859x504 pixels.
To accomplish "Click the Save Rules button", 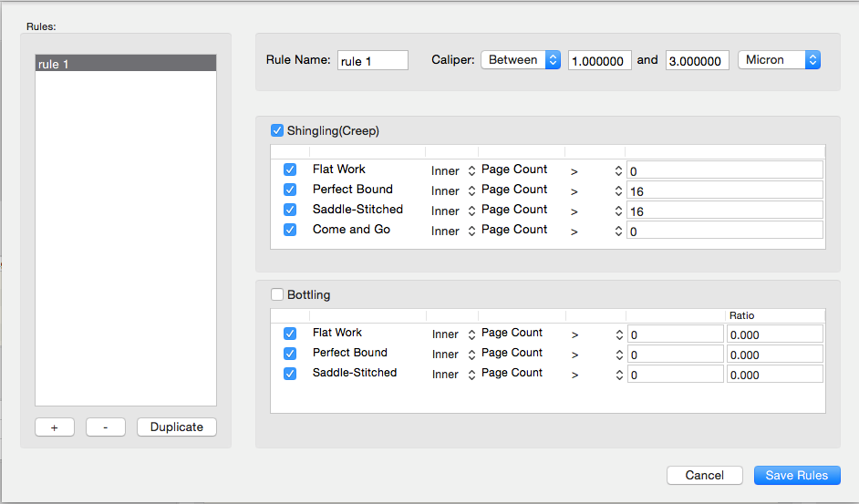I will click(x=796, y=475).
